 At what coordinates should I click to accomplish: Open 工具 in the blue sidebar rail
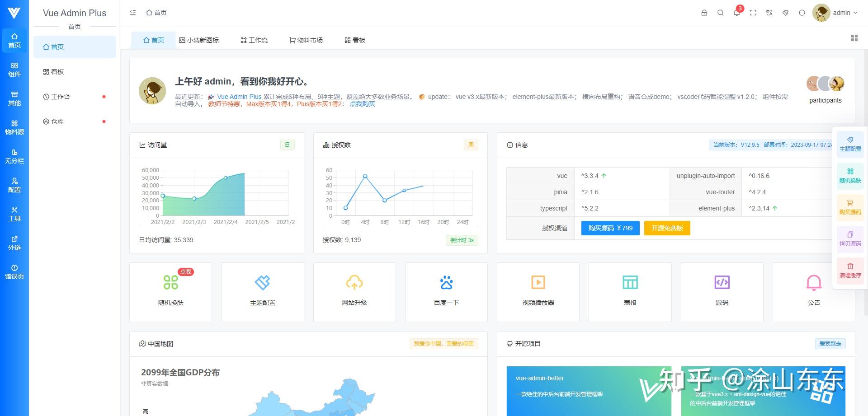14,214
